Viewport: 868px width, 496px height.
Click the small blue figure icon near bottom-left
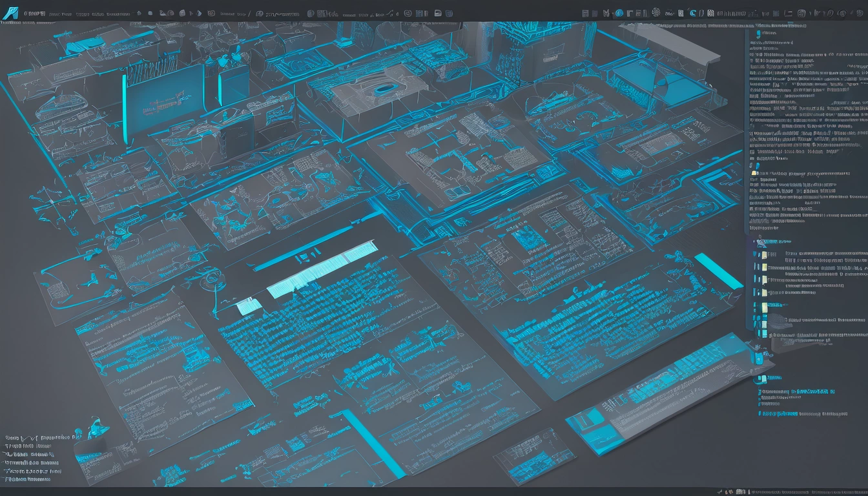[x=98, y=428]
